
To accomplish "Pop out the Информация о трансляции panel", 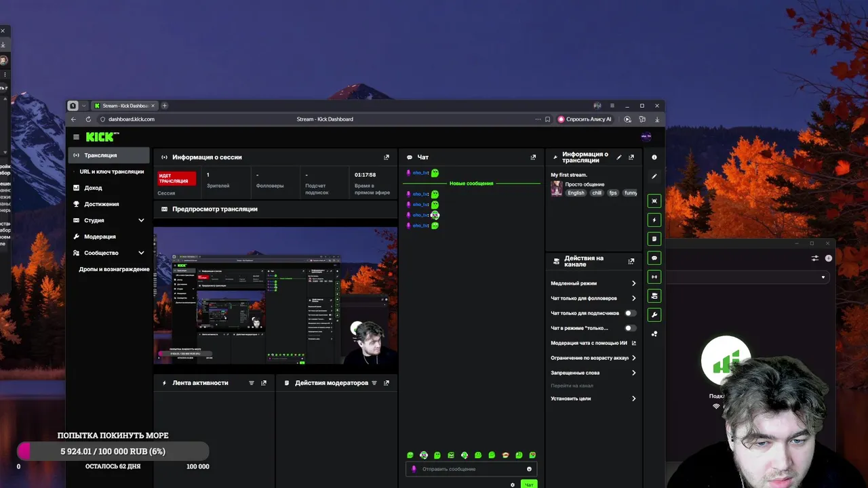I will (631, 157).
